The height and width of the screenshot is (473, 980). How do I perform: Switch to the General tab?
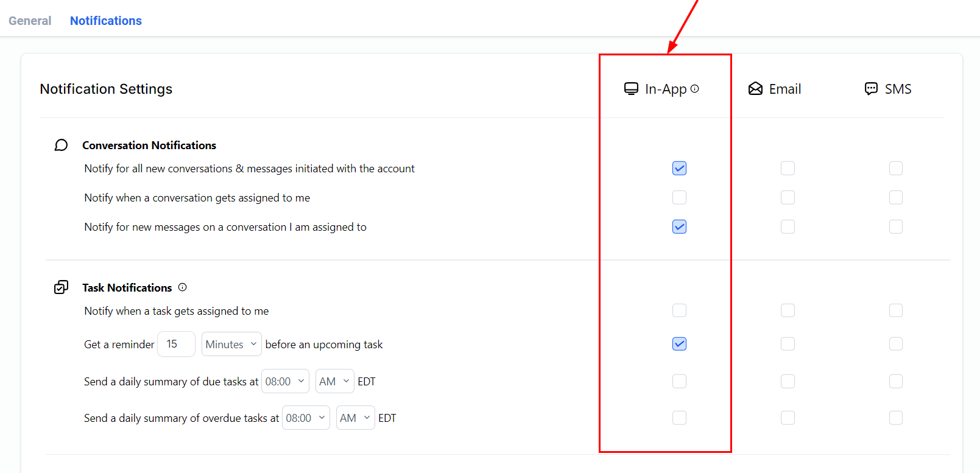pyautogui.click(x=30, y=21)
